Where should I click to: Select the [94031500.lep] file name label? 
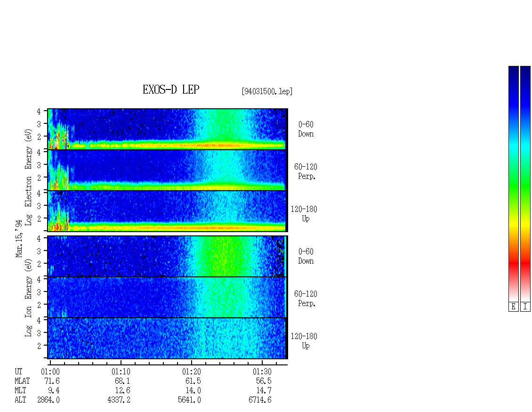[x=267, y=91]
